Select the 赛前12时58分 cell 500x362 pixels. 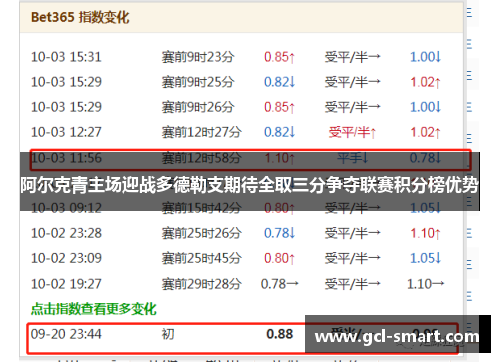tap(202, 158)
